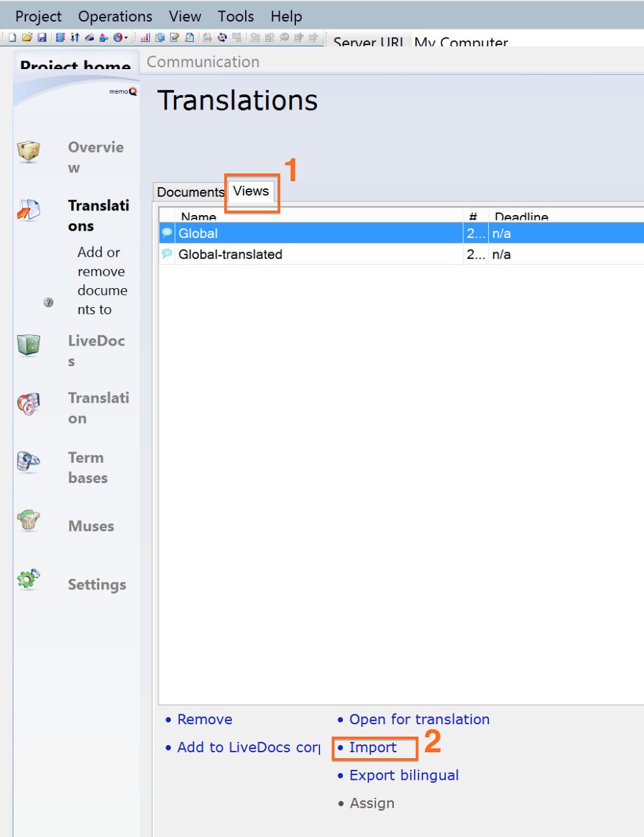The image size is (644, 837).
Task: Click the Name column header
Action: tap(199, 216)
